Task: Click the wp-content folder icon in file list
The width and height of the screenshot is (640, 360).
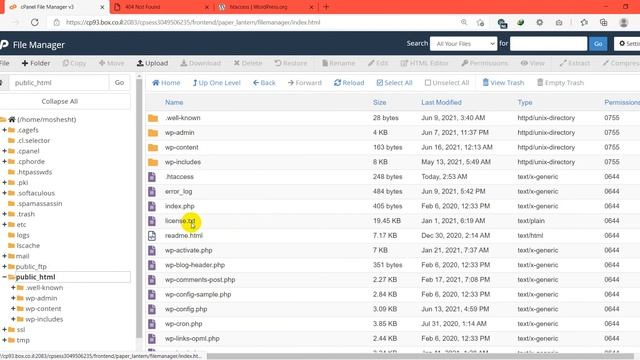Action: [x=153, y=147]
